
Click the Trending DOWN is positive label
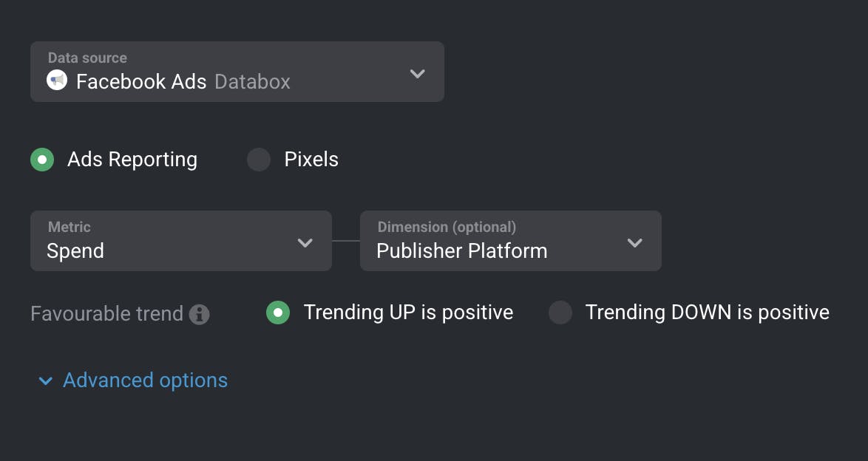[708, 312]
